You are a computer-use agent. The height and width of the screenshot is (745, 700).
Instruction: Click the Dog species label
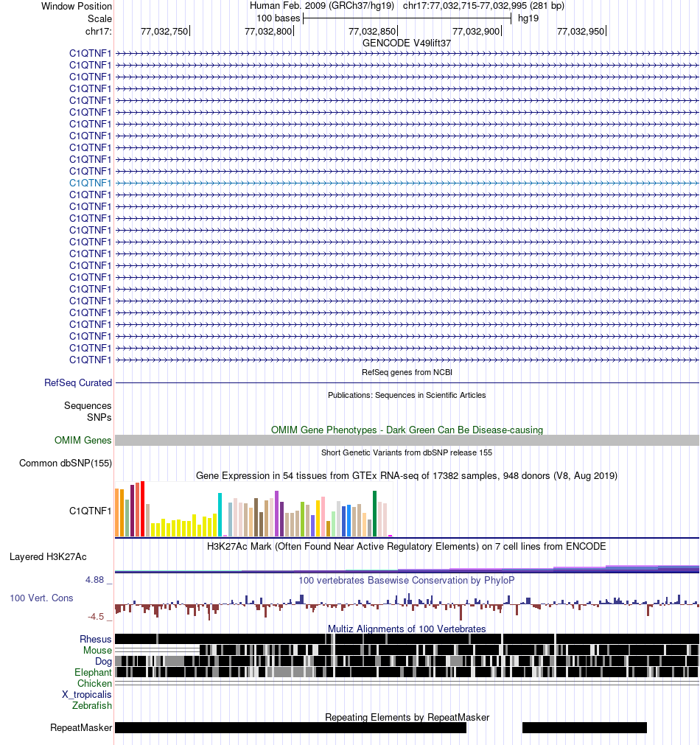tap(103, 662)
